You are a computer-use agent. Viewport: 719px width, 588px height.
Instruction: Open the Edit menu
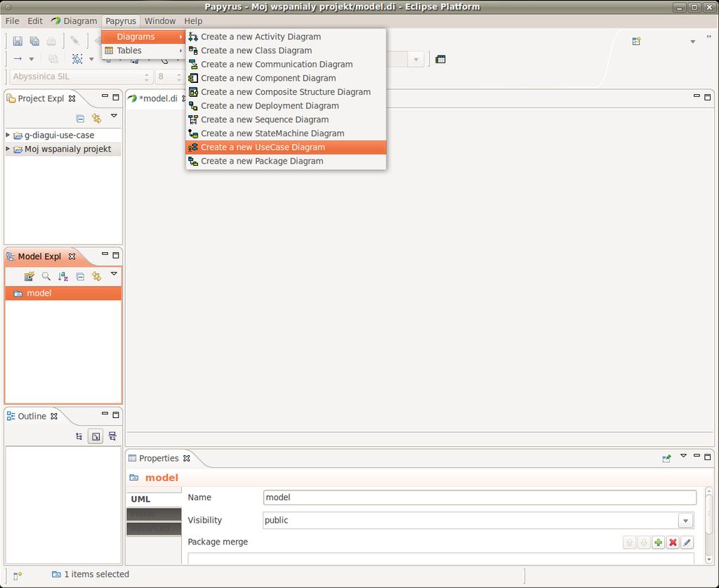click(35, 21)
